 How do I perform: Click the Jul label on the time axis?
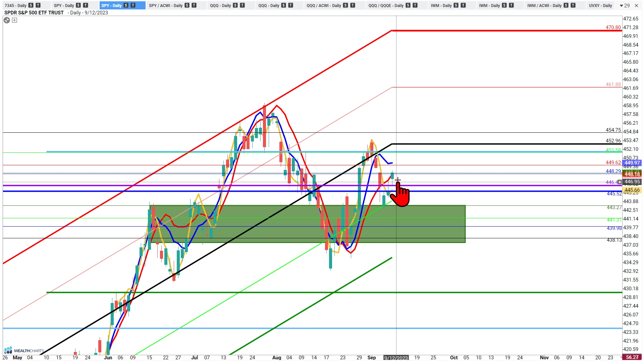click(x=195, y=358)
